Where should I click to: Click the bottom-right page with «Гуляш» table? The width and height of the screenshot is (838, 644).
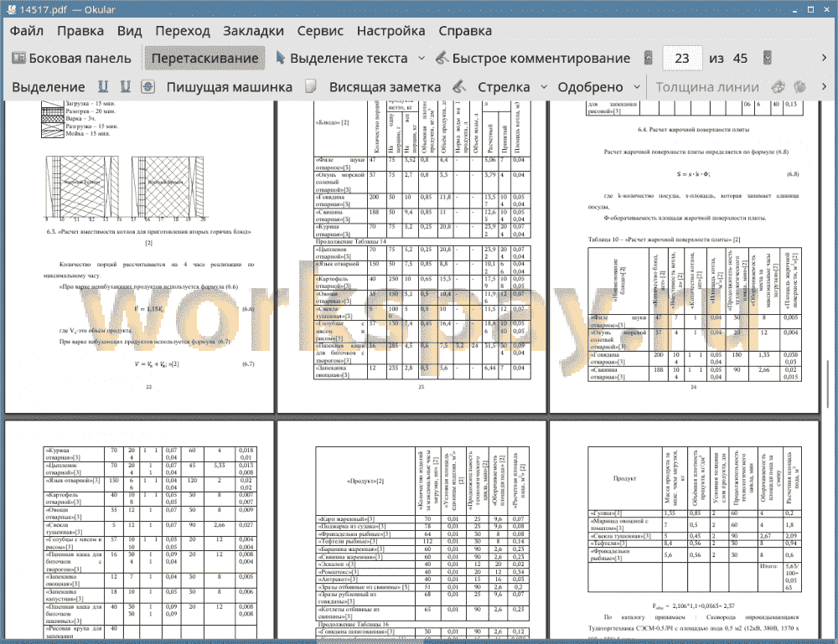tap(684, 530)
